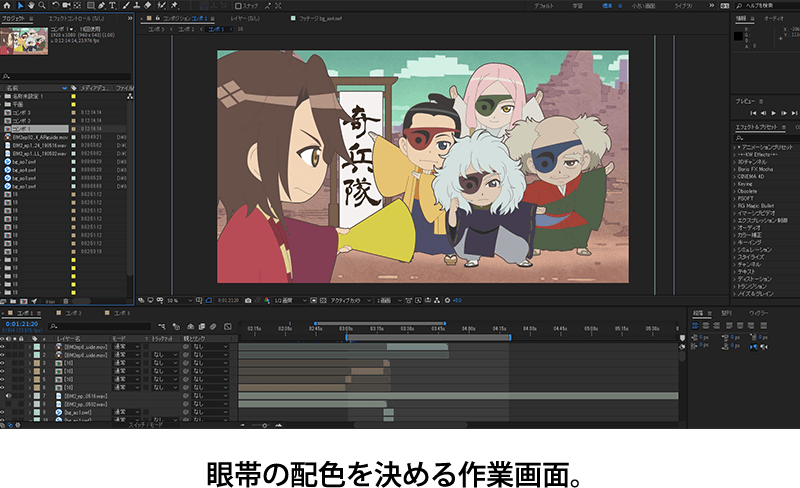Toggle the Snap checkbox in the toolbar
Screen dimensions: 800x488
pos(238,6)
